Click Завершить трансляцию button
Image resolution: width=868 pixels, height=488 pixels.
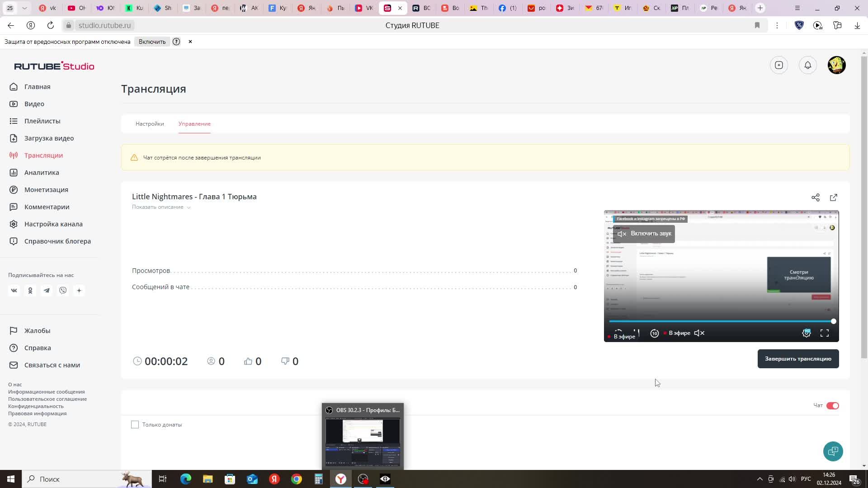(x=798, y=359)
